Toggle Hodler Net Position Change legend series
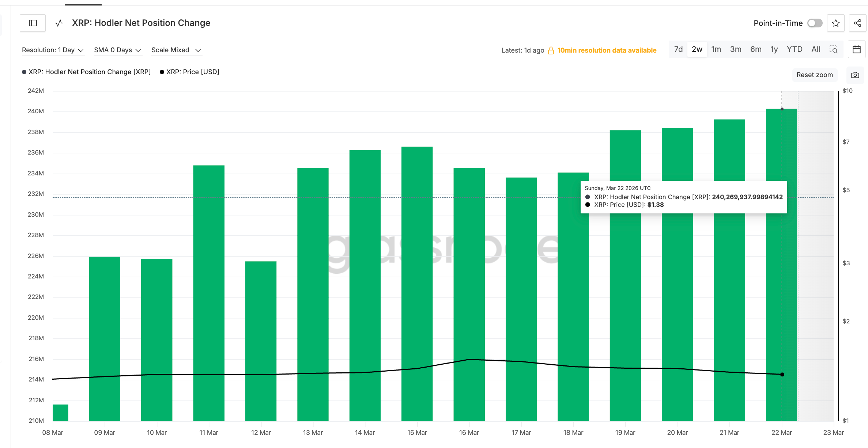This screenshot has height=448, width=868. point(86,72)
